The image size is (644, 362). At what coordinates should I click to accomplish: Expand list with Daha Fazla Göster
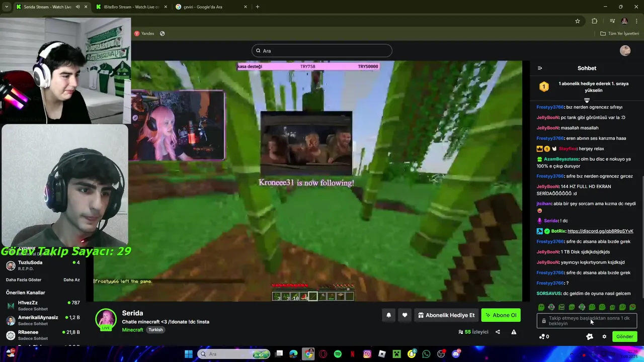pyautogui.click(x=24, y=280)
